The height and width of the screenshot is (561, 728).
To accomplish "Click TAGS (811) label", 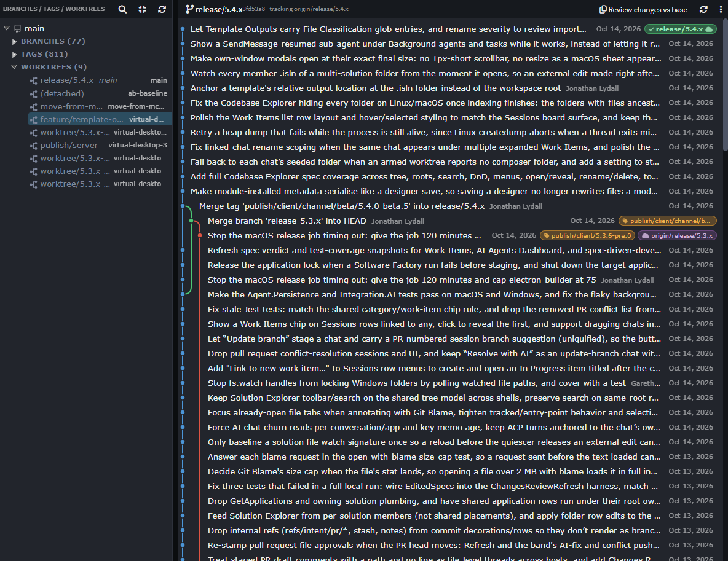I will coord(44,54).
